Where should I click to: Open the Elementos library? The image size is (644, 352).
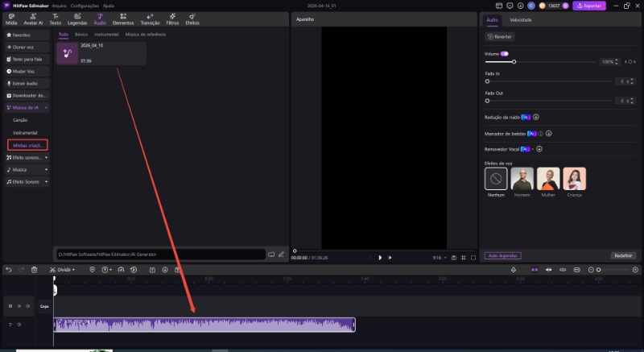(x=123, y=19)
